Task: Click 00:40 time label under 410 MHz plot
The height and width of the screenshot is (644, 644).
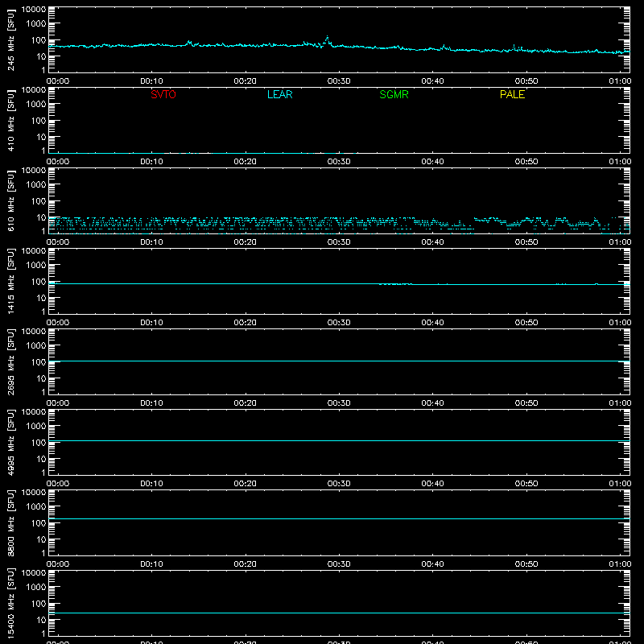Action: pos(432,162)
